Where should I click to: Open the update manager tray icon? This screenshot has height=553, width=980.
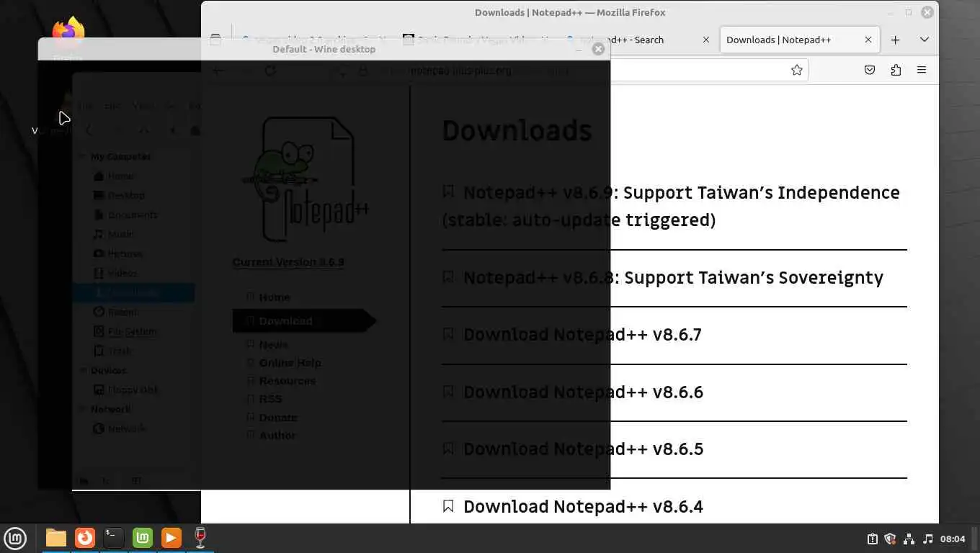(x=872, y=539)
